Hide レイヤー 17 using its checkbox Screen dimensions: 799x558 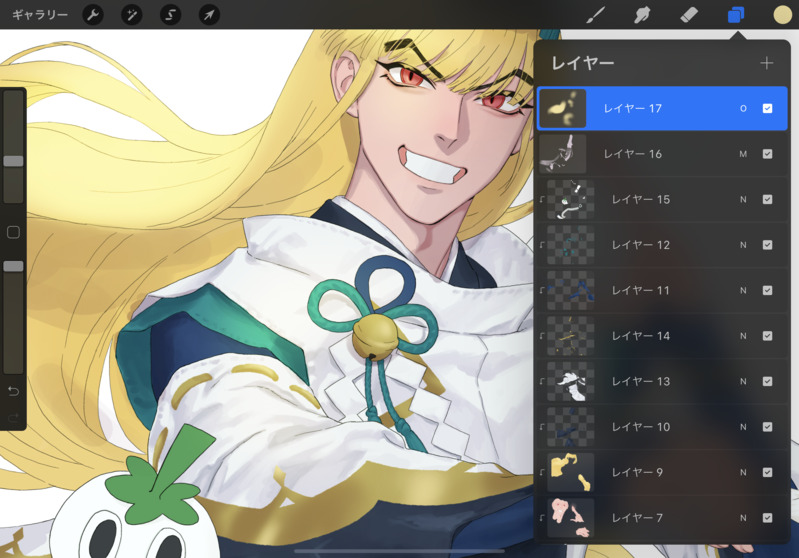[767, 109]
